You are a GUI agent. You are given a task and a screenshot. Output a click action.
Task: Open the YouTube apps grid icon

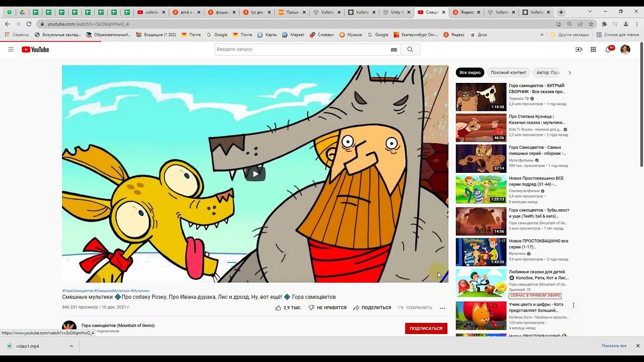click(x=593, y=49)
